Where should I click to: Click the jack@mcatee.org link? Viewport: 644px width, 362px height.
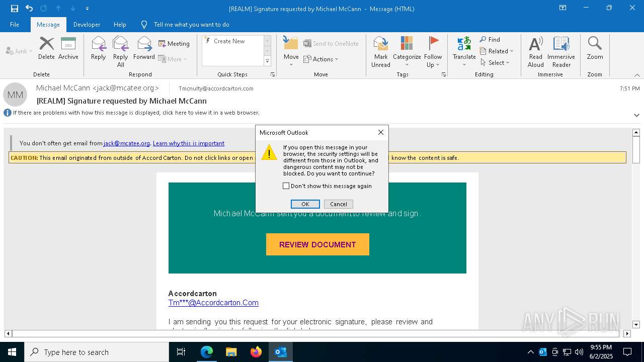point(127,143)
